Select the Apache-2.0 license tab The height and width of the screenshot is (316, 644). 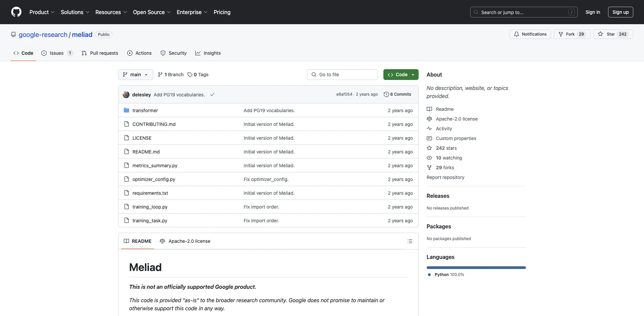[185, 241]
